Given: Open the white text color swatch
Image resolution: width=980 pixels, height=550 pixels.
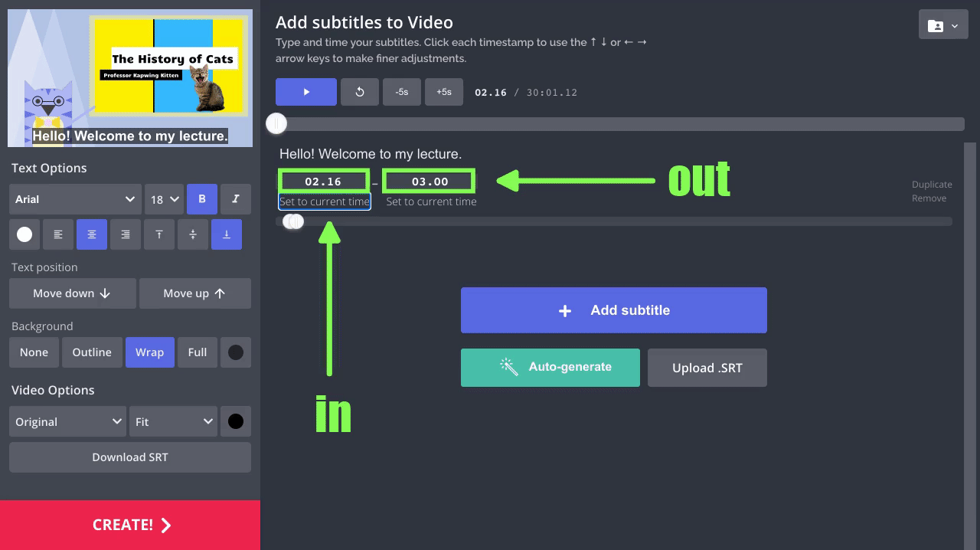Looking at the screenshot, I should coord(24,234).
